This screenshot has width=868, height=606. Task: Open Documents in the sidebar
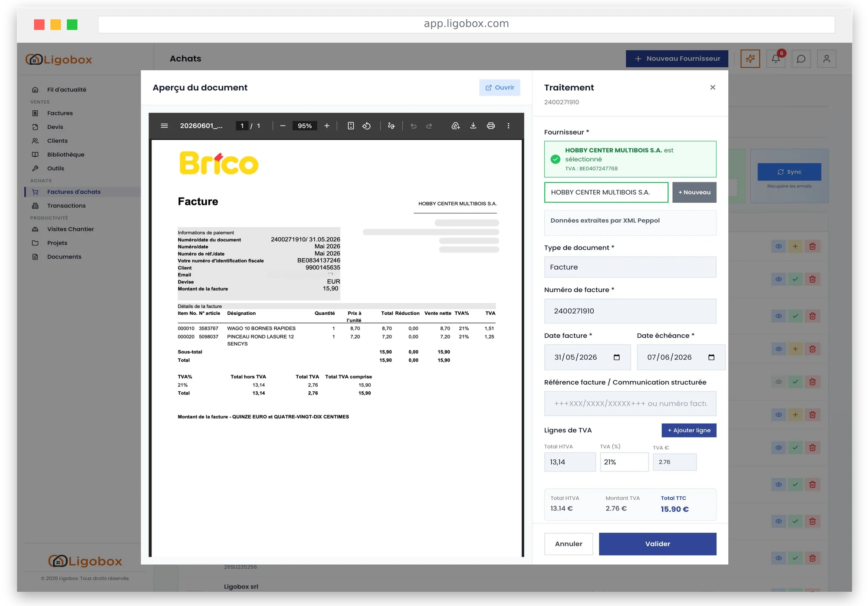(x=64, y=257)
